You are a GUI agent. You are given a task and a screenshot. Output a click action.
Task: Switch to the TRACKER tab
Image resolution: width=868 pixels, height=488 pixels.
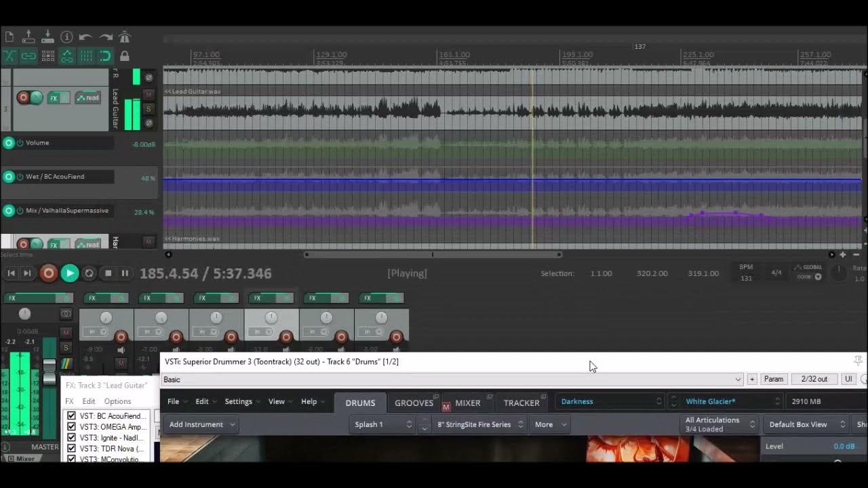[x=521, y=403]
